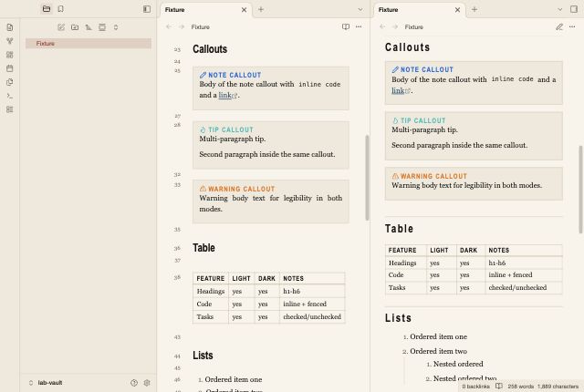Click insert template ribbon icon
The width and height of the screenshot is (584, 392).
tap(10, 82)
